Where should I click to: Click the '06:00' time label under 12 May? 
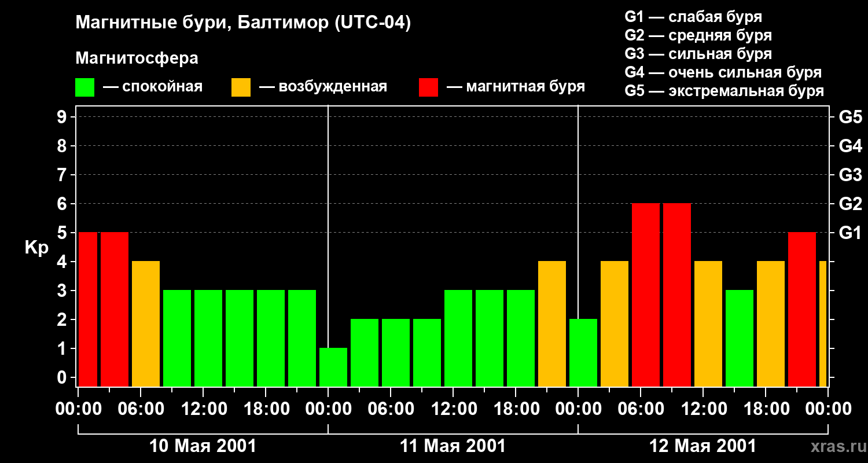[x=640, y=409]
